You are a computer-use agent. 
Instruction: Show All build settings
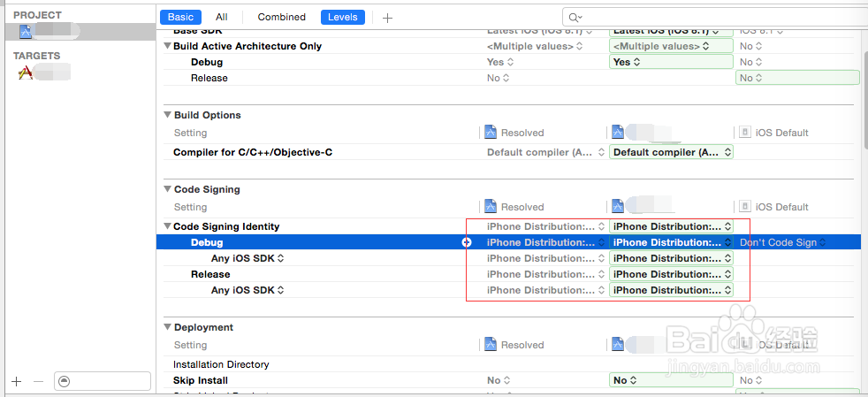click(x=221, y=17)
